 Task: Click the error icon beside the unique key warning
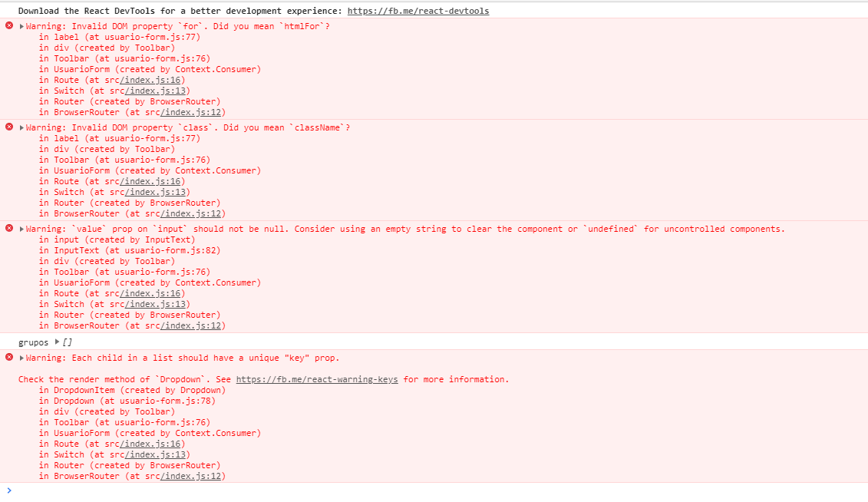(9, 357)
